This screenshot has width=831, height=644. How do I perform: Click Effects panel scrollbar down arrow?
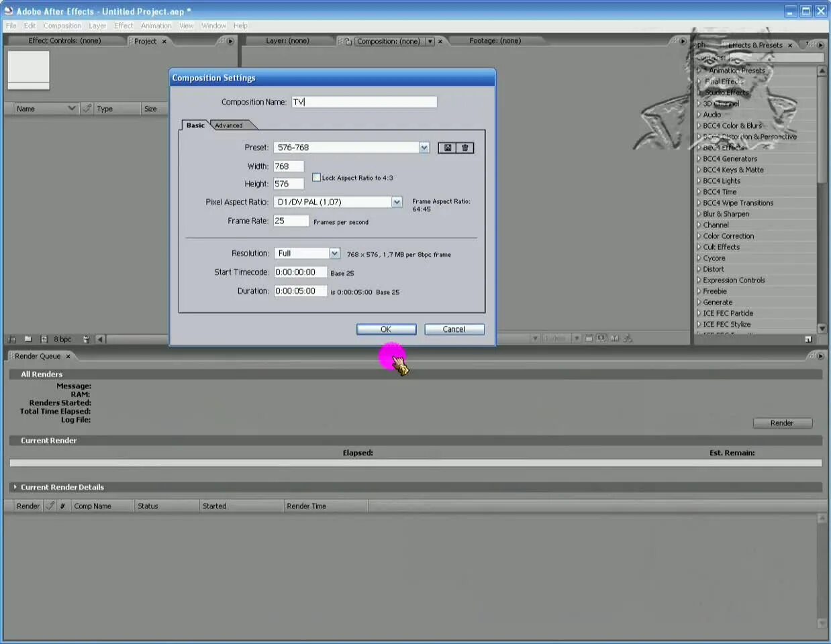[x=822, y=328]
